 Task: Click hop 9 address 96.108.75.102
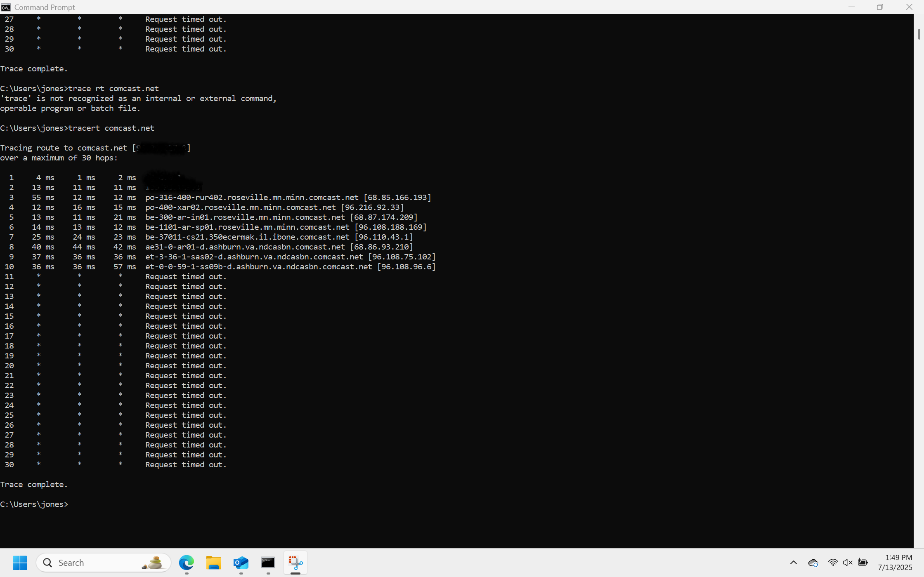402,257
